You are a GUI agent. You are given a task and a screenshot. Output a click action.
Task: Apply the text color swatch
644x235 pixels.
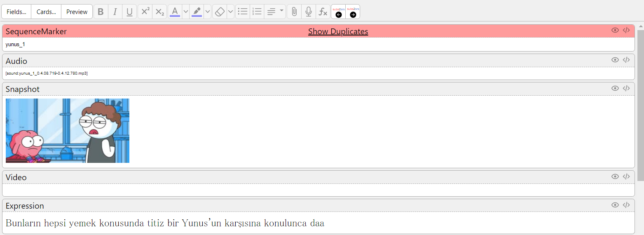click(175, 12)
